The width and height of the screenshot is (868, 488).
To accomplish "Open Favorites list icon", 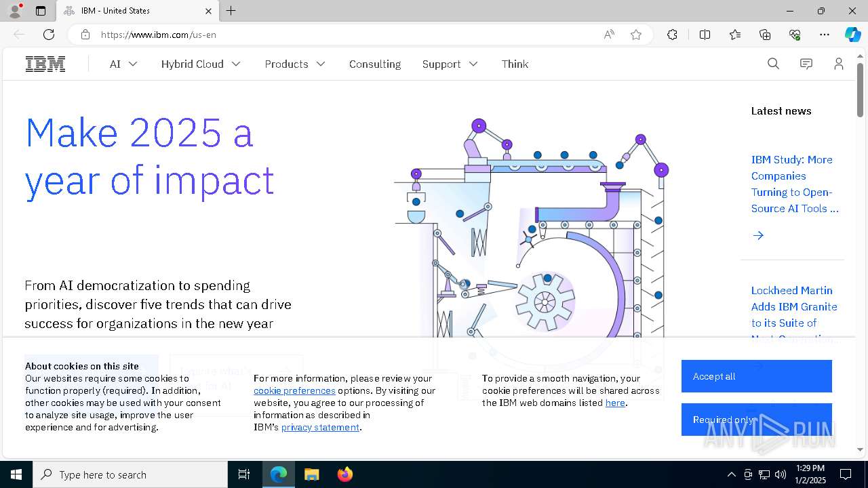I will (x=735, y=35).
